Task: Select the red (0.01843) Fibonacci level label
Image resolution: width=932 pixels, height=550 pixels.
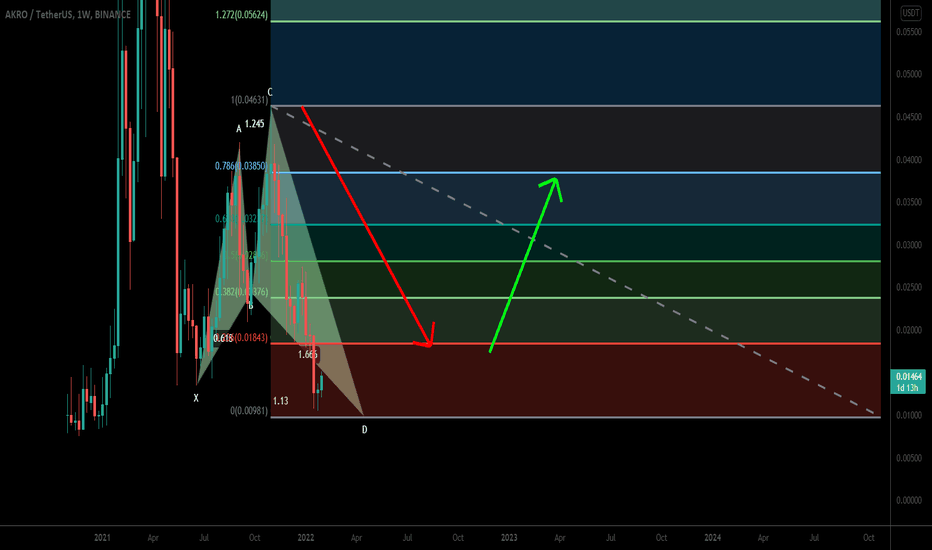Action: [x=251, y=338]
